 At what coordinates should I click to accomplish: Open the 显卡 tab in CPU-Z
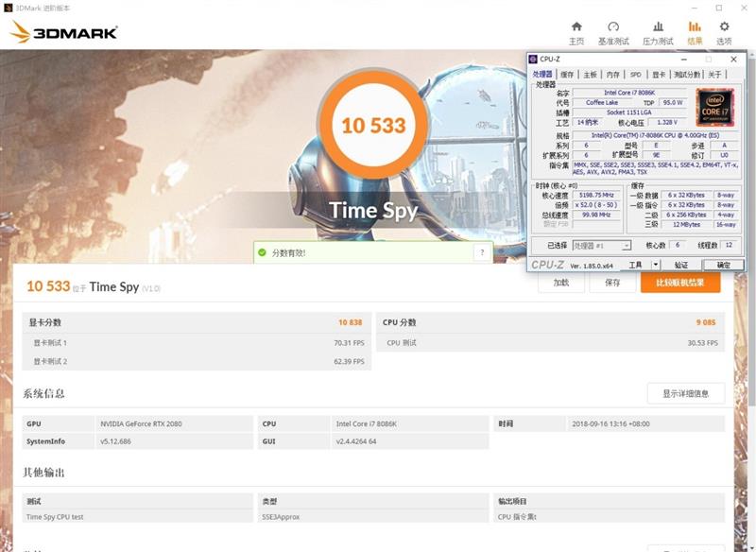pos(658,74)
